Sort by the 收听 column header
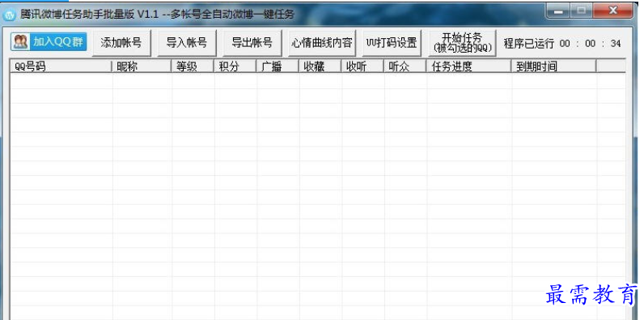The image size is (644, 320). click(x=362, y=66)
